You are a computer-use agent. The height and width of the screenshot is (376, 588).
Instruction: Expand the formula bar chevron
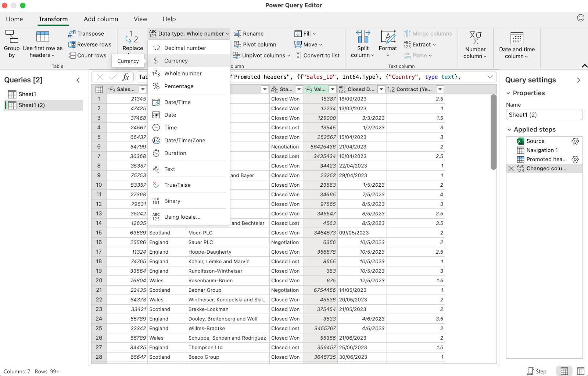[490, 77]
